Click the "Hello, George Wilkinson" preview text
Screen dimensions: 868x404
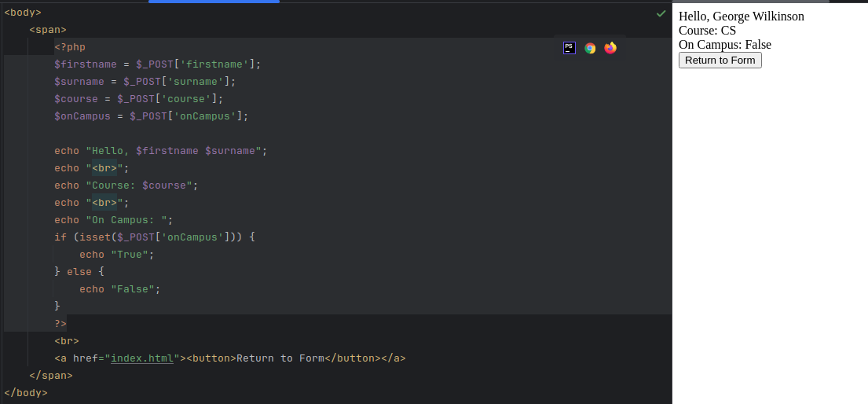pos(741,17)
